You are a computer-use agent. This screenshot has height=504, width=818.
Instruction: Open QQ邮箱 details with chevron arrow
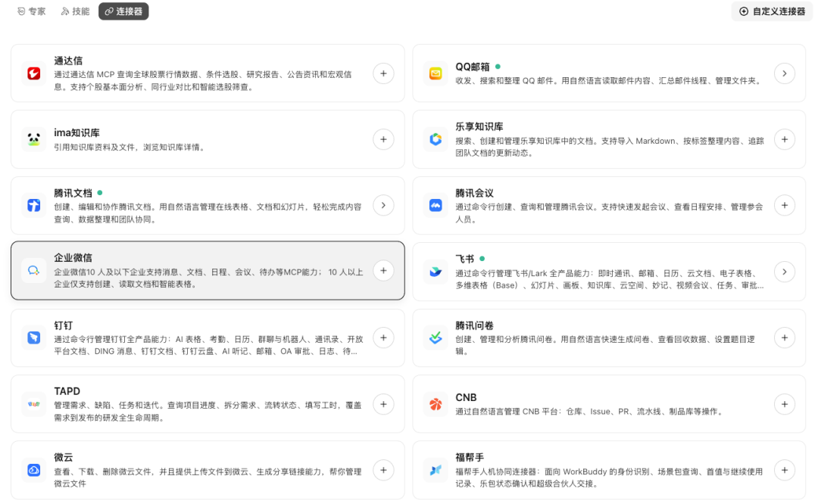click(785, 73)
